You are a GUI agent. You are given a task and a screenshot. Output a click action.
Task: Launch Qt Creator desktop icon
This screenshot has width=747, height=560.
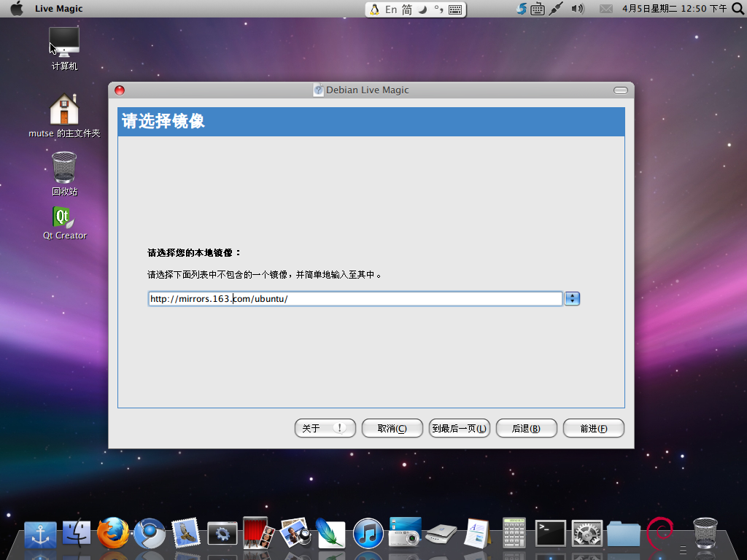pos(64,223)
